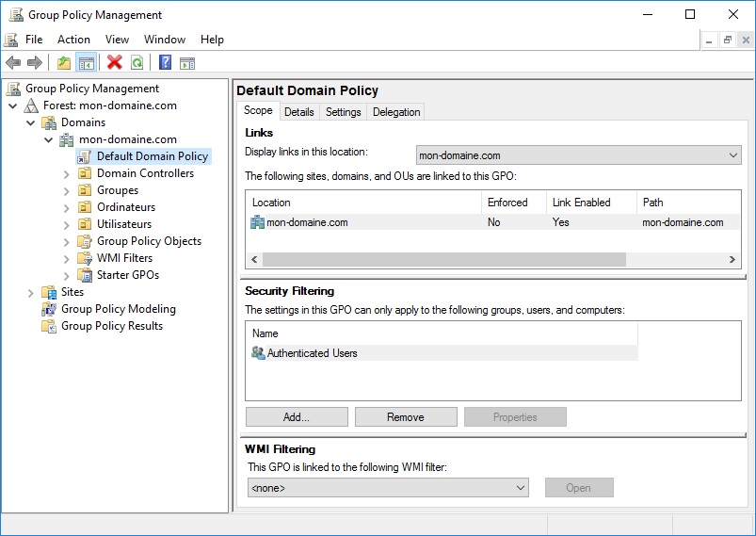Image resolution: width=756 pixels, height=536 pixels.
Task: Open the View menu
Action: click(x=117, y=40)
